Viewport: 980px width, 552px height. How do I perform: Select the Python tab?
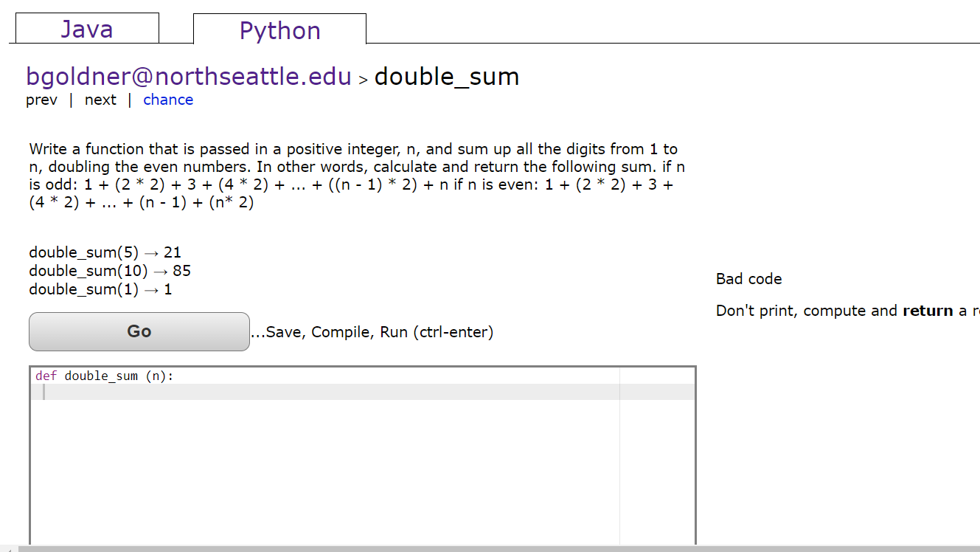279,28
